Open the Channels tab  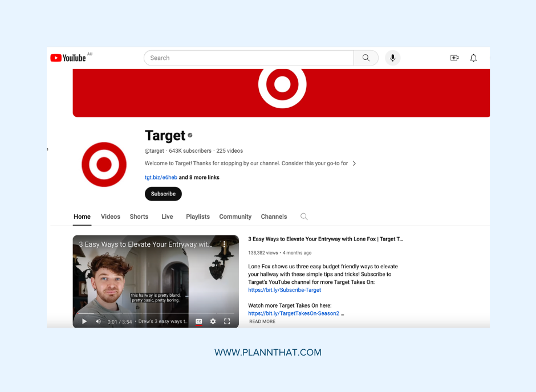[x=274, y=217]
